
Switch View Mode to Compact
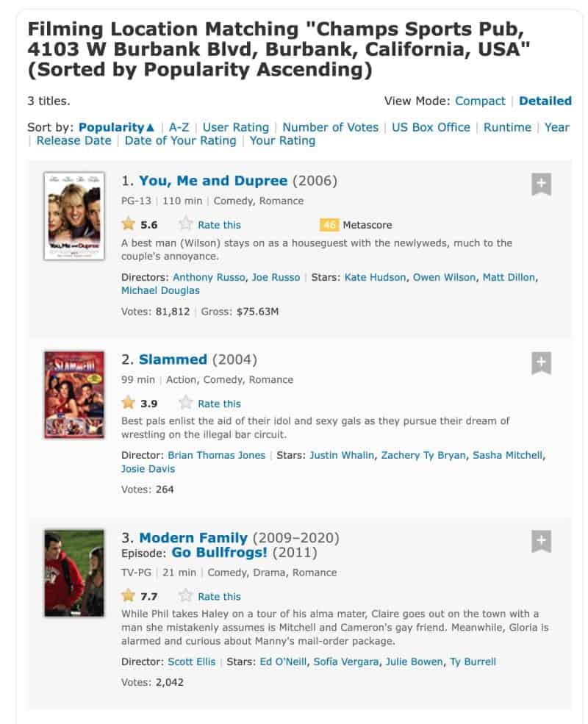click(x=480, y=101)
